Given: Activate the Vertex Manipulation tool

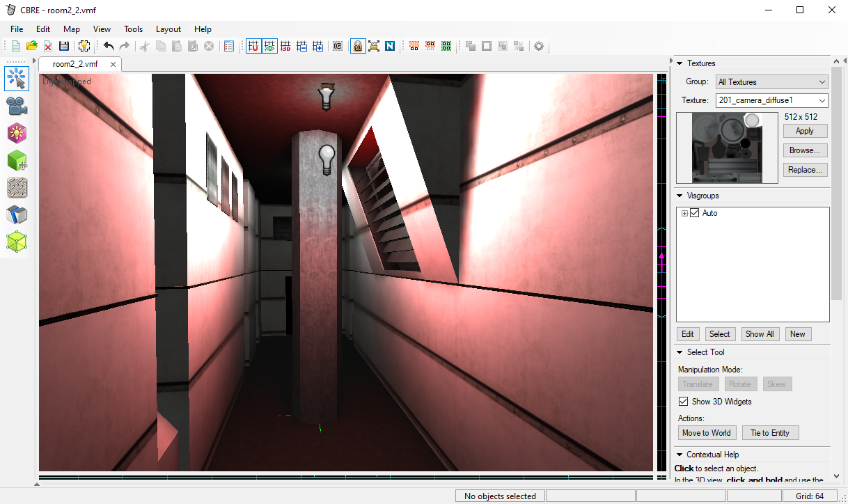Looking at the screenshot, I should click(x=17, y=242).
